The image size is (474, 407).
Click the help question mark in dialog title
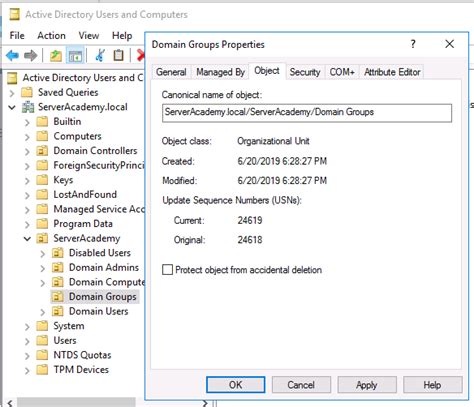[x=413, y=44]
